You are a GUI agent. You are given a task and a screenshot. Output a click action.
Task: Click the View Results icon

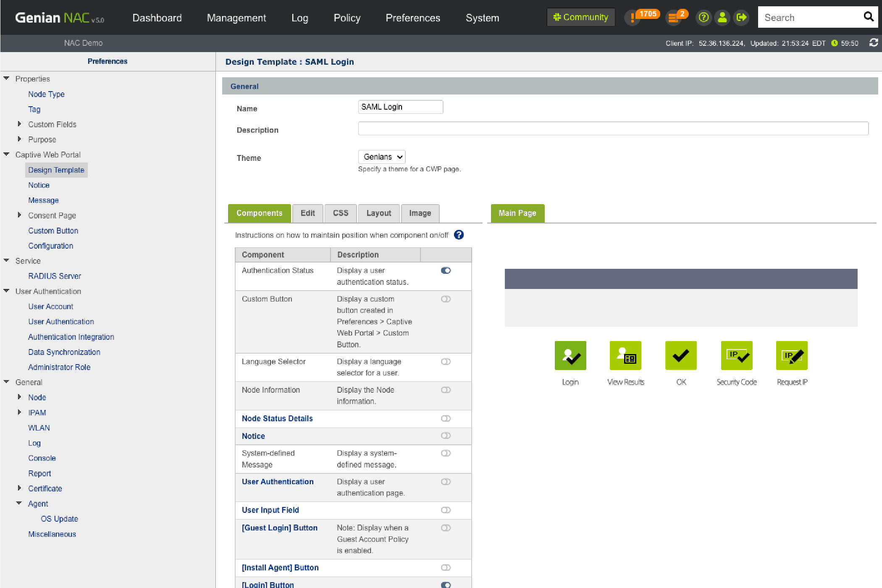click(625, 356)
